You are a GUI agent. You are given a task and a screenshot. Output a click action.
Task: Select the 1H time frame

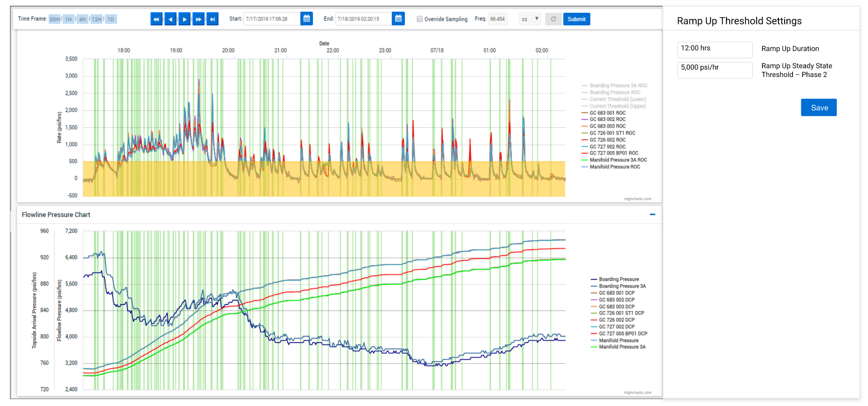pyautogui.click(x=69, y=19)
